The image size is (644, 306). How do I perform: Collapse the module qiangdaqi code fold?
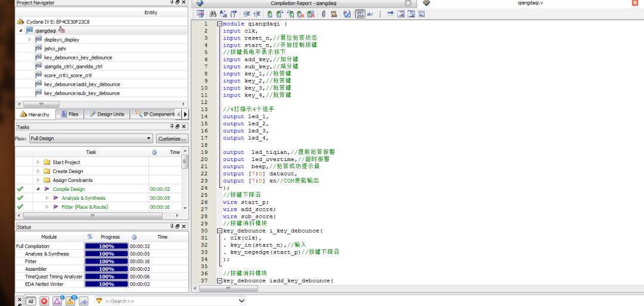click(x=219, y=24)
